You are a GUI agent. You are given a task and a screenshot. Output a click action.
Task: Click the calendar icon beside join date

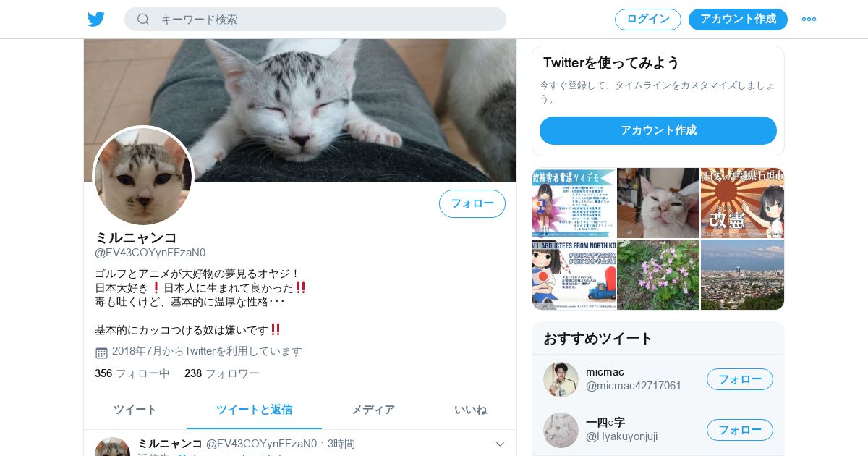101,352
